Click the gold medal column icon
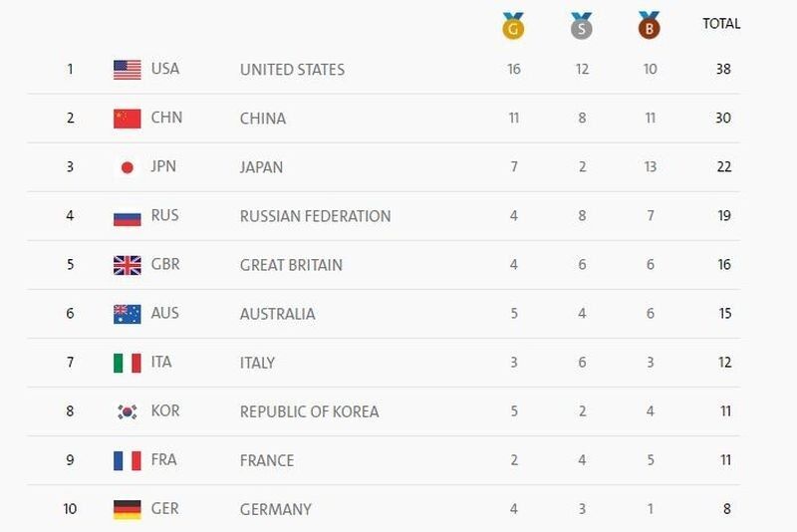The height and width of the screenshot is (532, 797). pos(514,25)
